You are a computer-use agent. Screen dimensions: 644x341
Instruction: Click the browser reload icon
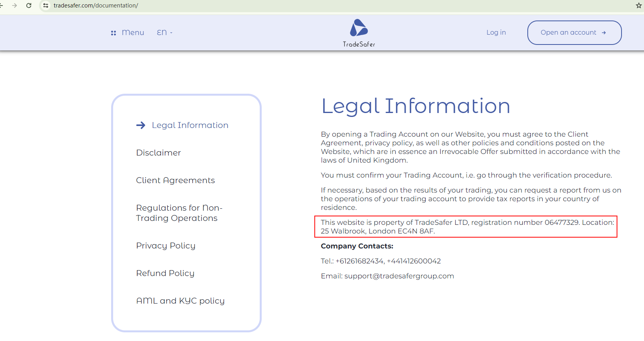click(x=29, y=6)
